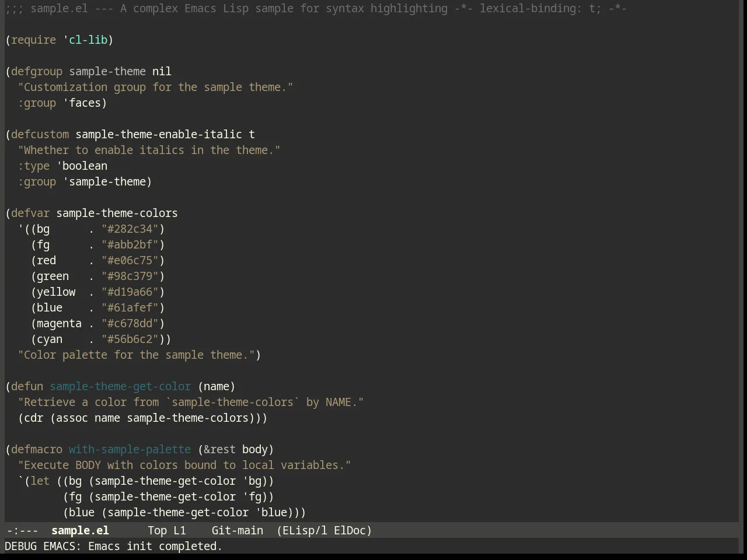Click the defun keyword

(27, 386)
